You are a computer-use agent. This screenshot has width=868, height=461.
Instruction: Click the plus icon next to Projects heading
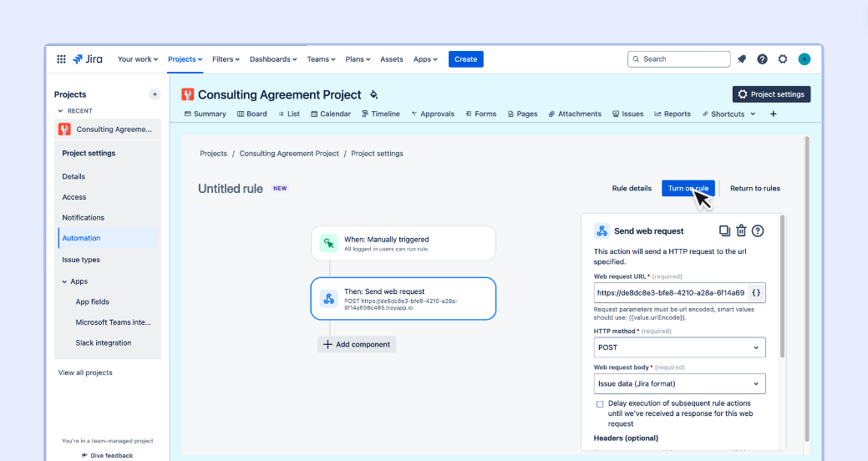[x=155, y=94]
